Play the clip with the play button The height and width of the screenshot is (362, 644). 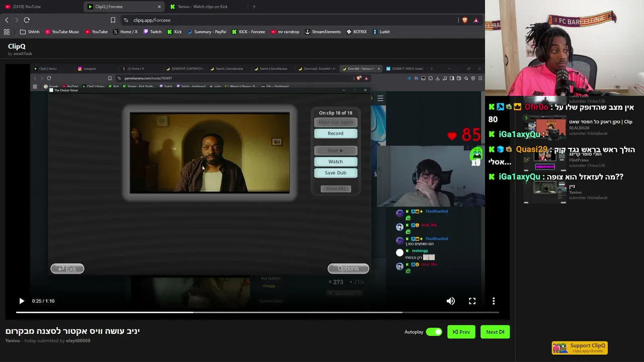point(21,301)
